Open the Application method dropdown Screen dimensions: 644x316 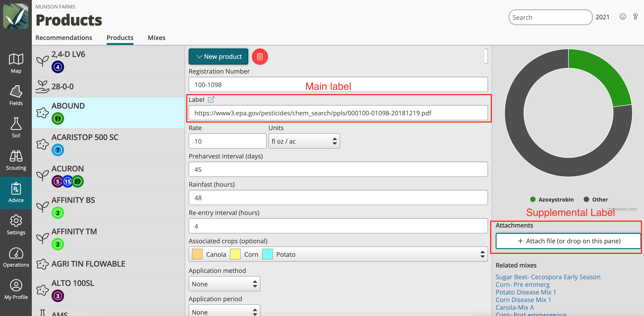224,284
